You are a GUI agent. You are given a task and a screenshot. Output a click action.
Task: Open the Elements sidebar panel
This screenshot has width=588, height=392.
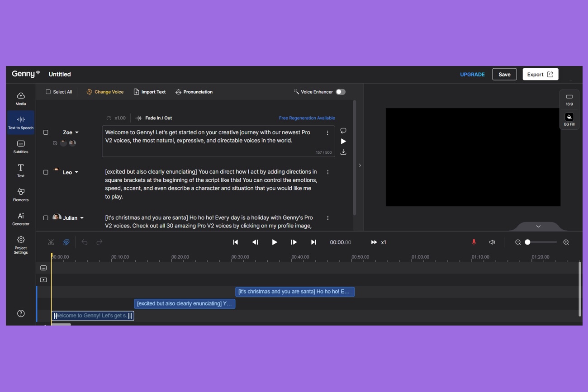[21, 194]
